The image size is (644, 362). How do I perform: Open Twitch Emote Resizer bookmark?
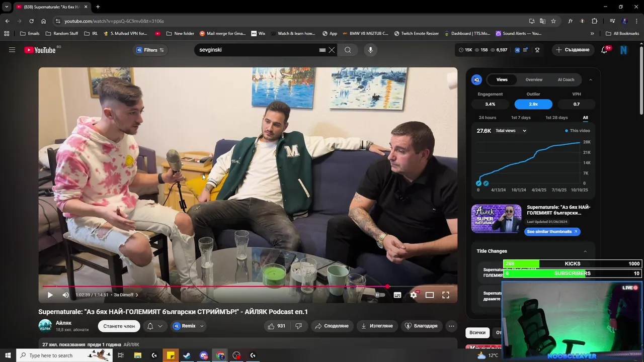click(x=416, y=34)
